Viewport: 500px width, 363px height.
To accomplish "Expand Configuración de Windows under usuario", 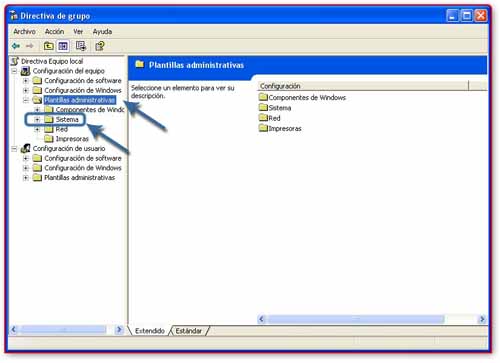I will click(26, 168).
